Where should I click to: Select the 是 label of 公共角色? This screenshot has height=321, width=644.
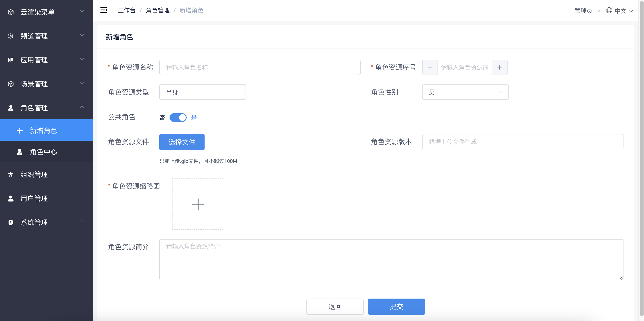(x=194, y=118)
